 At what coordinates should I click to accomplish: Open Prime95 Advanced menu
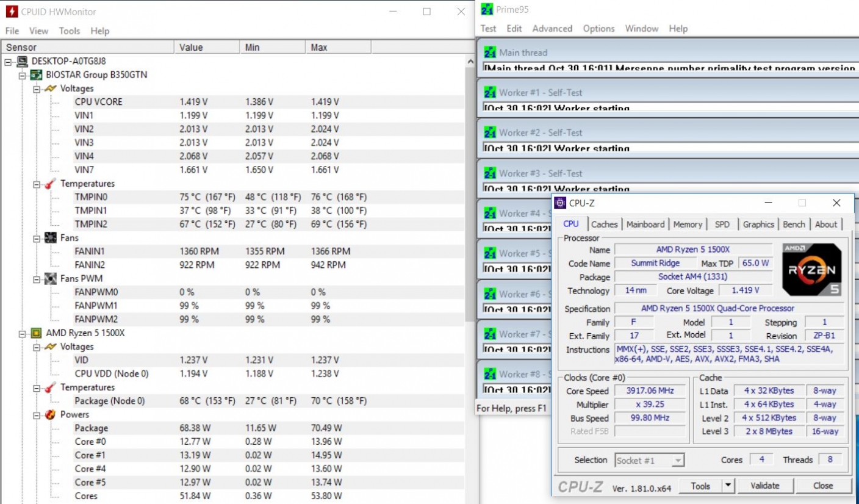pos(552,28)
